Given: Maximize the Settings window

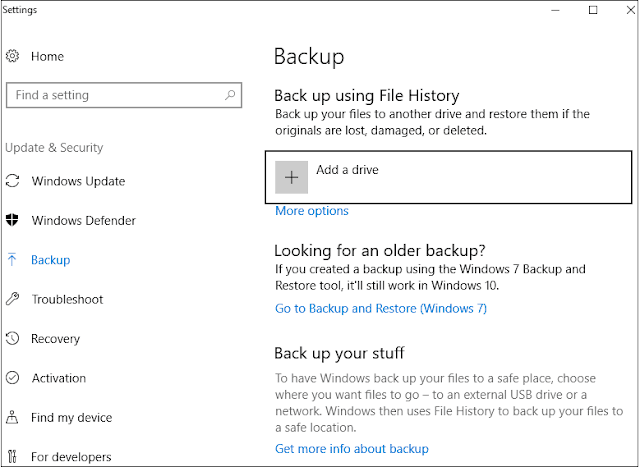Looking at the screenshot, I should point(593,10).
